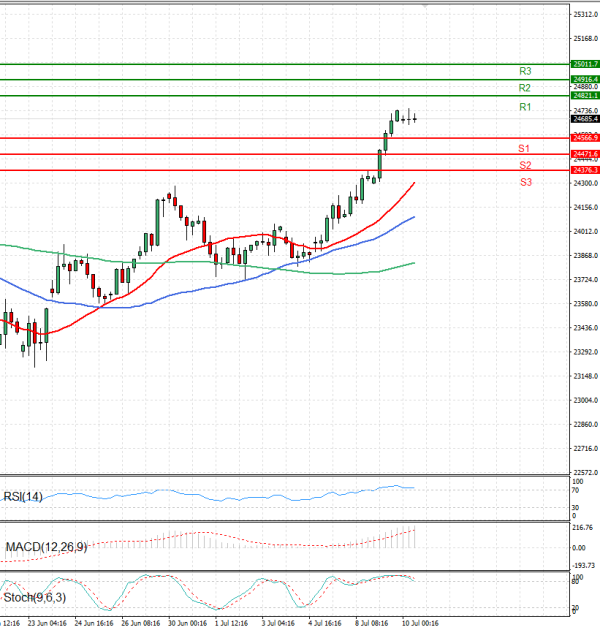The height and width of the screenshot is (630, 600).
Task: Click the R2 resistance label
Action: click(x=524, y=88)
